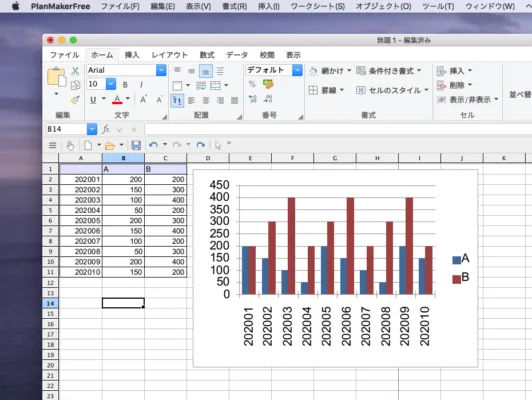Apply currency format with the coins icon
The height and width of the screenshot is (400, 532).
[268, 84]
